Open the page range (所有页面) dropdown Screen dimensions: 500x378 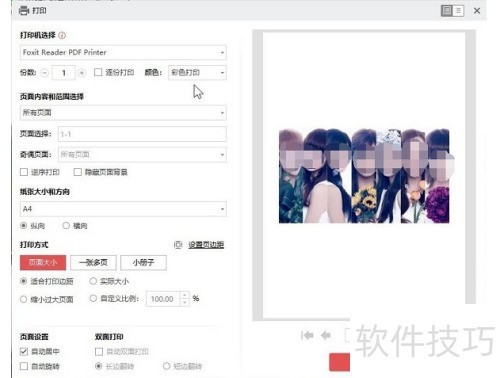point(123,113)
